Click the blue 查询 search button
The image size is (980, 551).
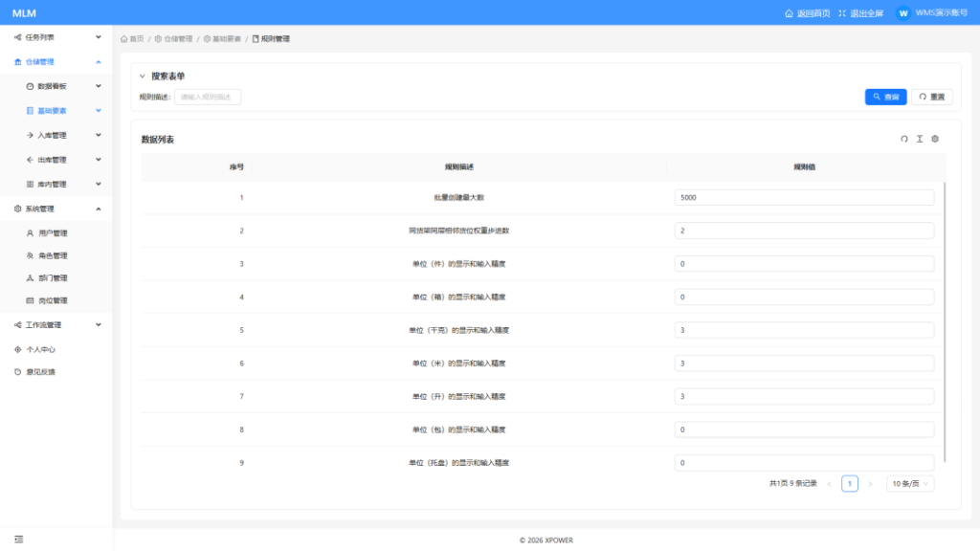[885, 97]
